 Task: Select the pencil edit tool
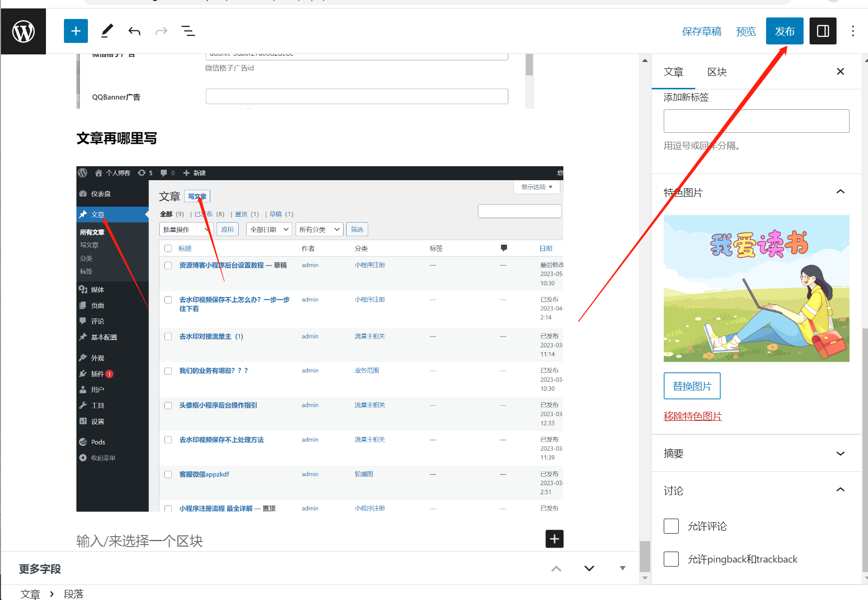(107, 31)
